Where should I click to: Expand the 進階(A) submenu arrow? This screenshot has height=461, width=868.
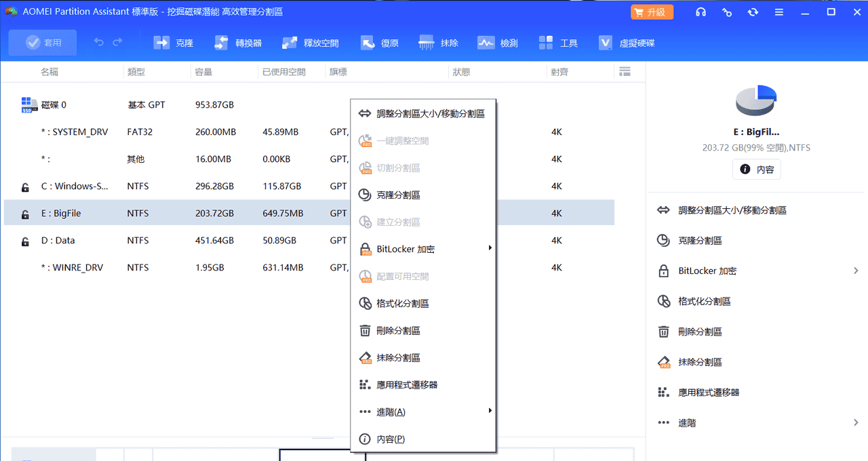pyautogui.click(x=490, y=411)
